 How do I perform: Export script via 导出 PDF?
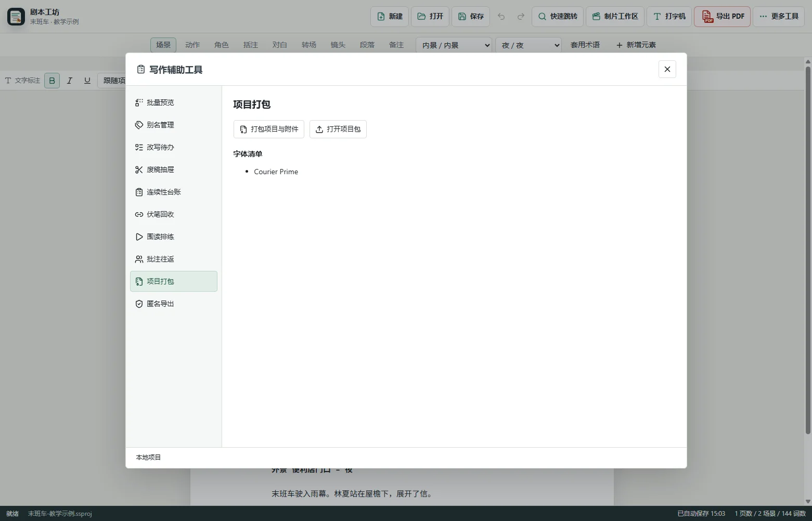(723, 17)
